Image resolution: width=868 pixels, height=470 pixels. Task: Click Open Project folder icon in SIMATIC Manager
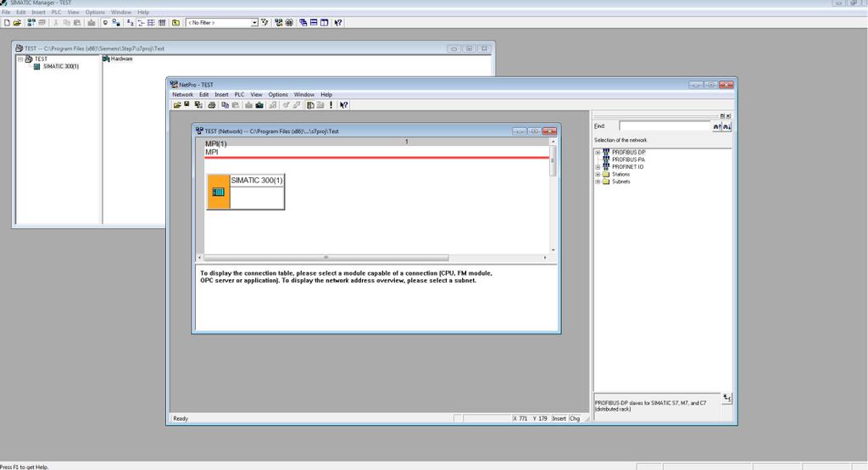(17, 23)
